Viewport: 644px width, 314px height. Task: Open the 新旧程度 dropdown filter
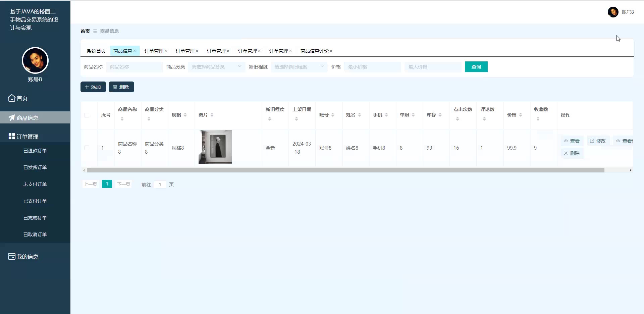tap(299, 67)
